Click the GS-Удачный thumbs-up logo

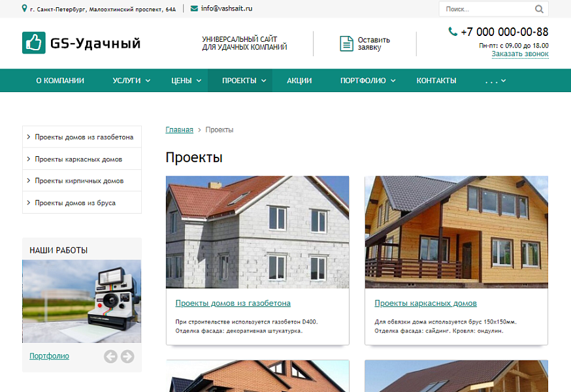pos(33,43)
